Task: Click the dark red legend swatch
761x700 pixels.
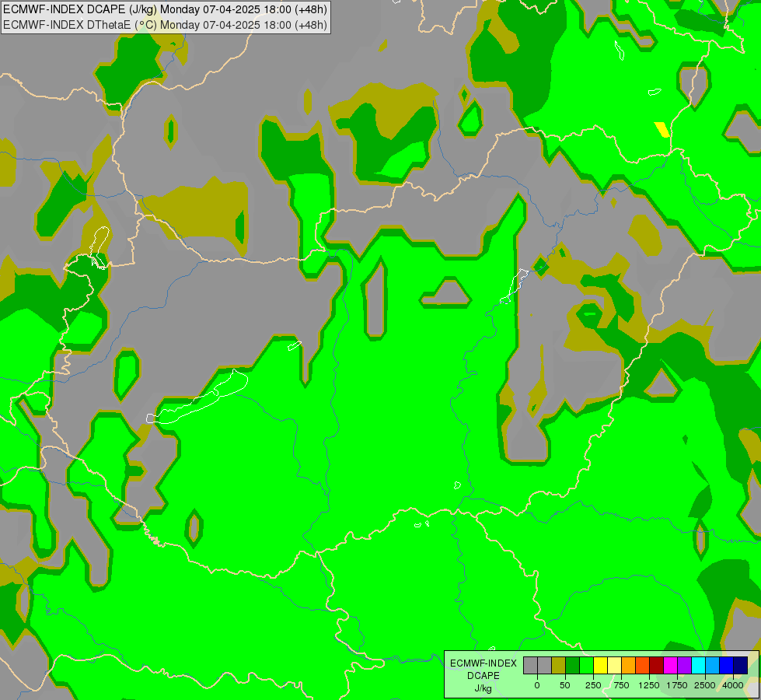Action: [x=657, y=665]
